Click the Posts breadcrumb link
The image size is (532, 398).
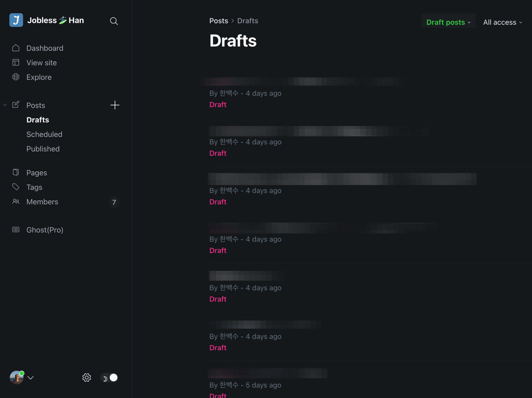tap(219, 21)
